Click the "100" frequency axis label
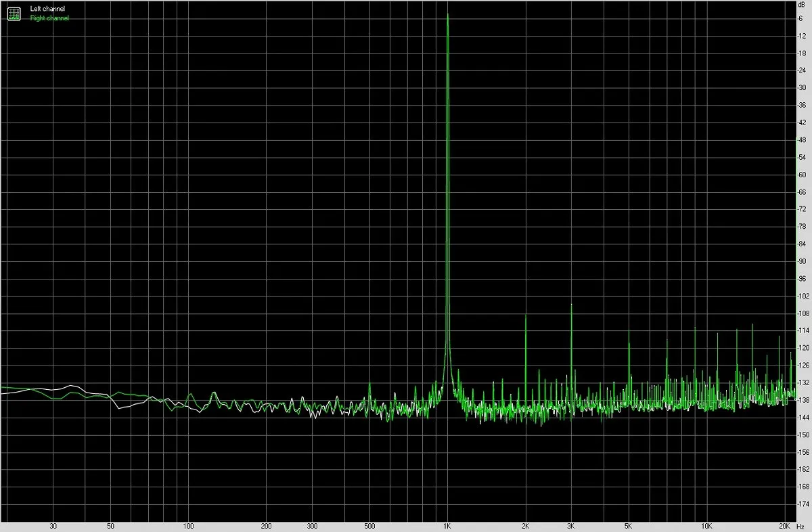This screenshot has height=532, width=812. coord(188,527)
